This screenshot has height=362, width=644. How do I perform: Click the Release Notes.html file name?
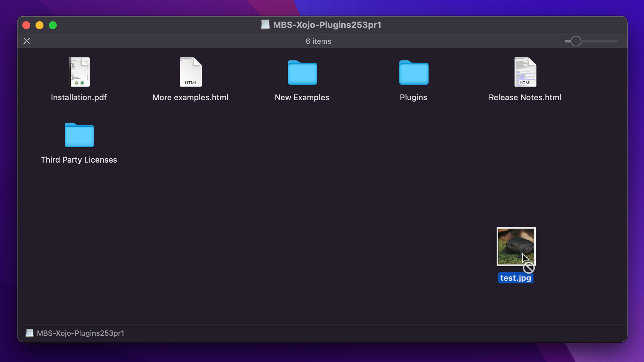click(x=525, y=98)
